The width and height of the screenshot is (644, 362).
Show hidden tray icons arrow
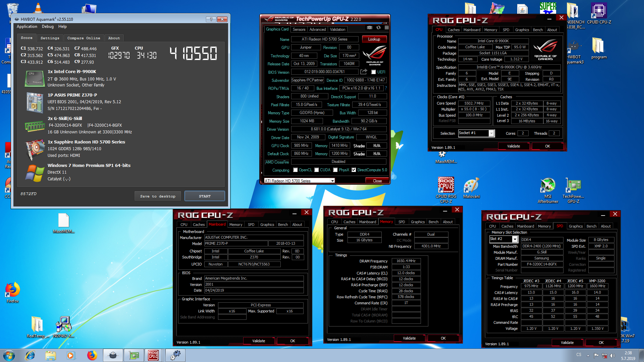588,356
